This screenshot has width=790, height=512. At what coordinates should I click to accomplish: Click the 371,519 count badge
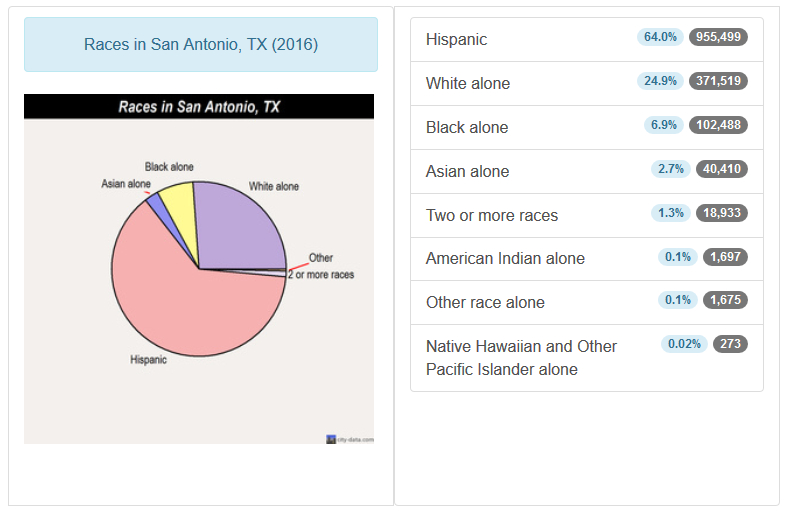tap(718, 81)
